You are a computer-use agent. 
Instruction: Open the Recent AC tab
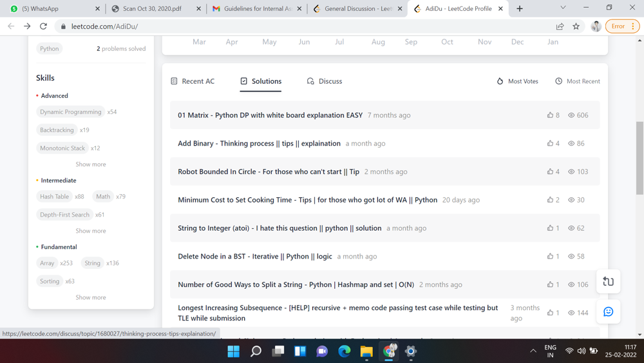(193, 81)
